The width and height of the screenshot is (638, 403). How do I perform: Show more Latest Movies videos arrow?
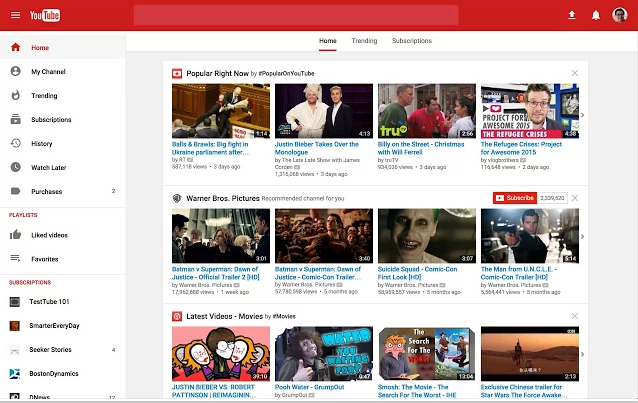click(583, 355)
